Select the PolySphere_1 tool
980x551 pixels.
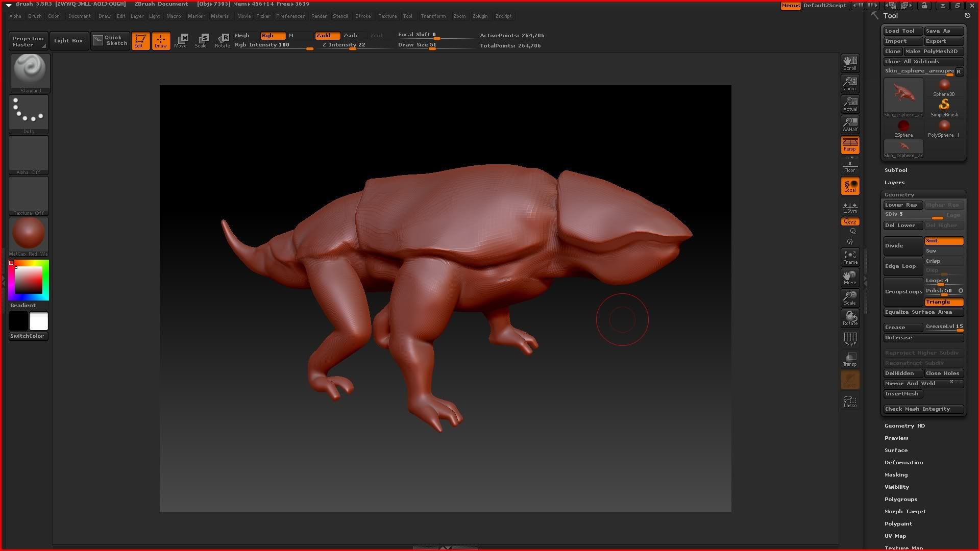[x=944, y=128]
